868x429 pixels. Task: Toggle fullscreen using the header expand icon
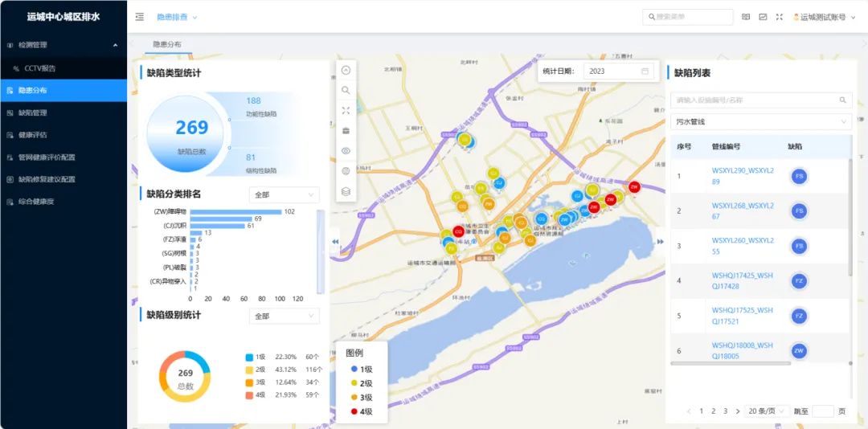point(779,17)
